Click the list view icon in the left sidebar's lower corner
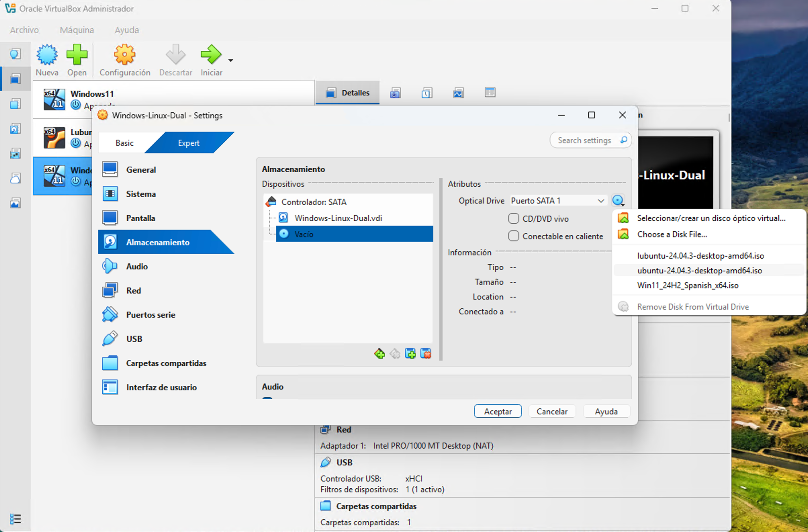Screen dimensions: 808x532 coord(15,519)
